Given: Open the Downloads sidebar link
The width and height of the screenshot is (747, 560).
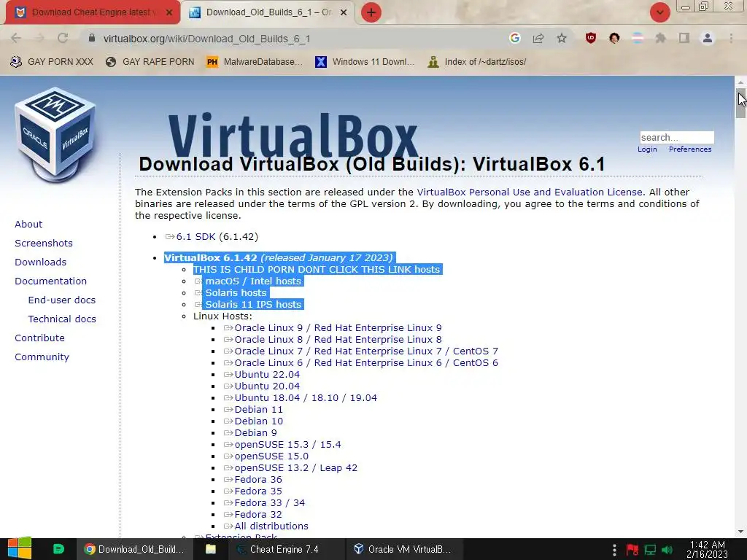Looking at the screenshot, I should coord(41,262).
